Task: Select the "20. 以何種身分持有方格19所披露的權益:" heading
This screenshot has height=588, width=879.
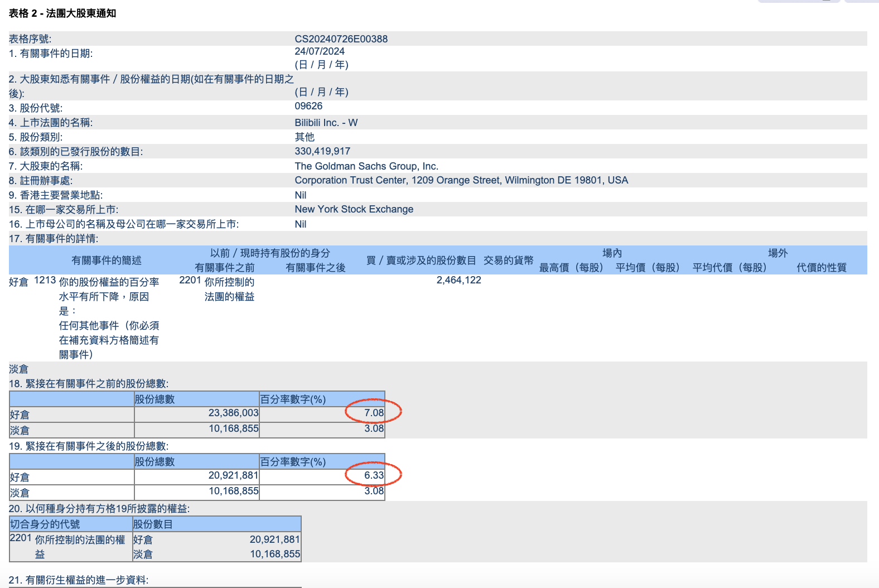Action: point(99,509)
